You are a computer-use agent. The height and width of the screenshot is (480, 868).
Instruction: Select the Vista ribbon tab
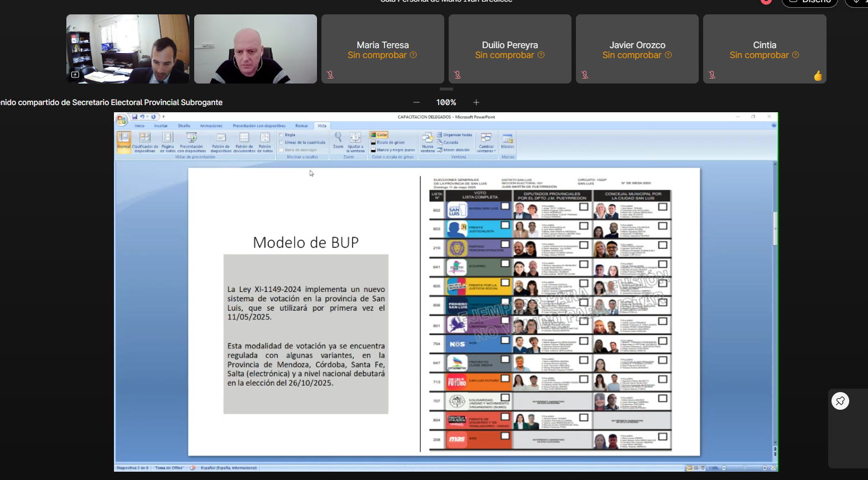click(x=322, y=126)
